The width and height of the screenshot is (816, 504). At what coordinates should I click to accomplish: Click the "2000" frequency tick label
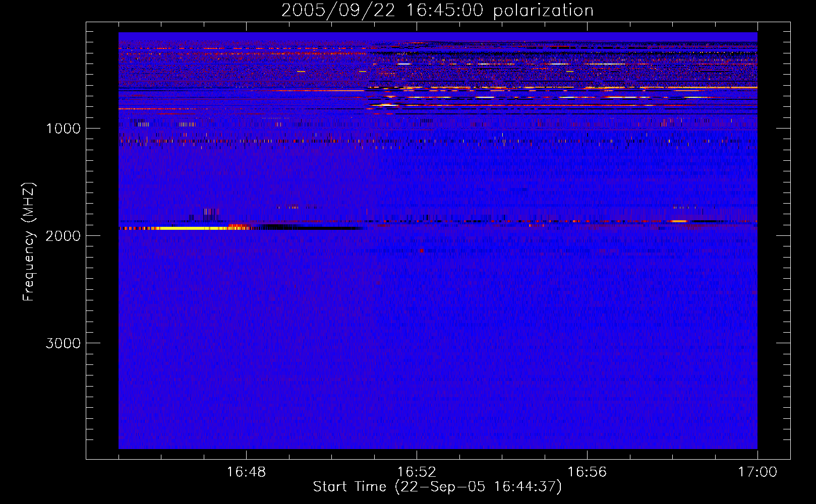pyautogui.click(x=63, y=236)
